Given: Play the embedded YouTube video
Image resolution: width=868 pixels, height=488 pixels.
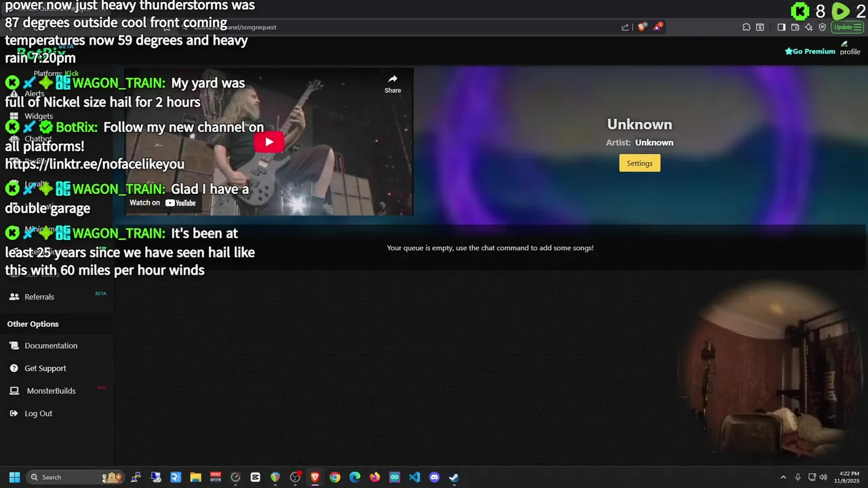Looking at the screenshot, I should 269,142.
